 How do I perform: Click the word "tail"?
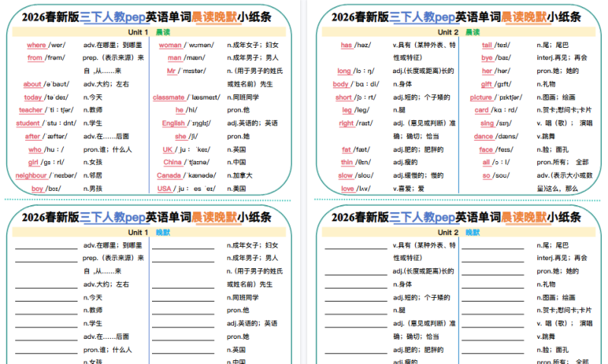tap(487, 45)
